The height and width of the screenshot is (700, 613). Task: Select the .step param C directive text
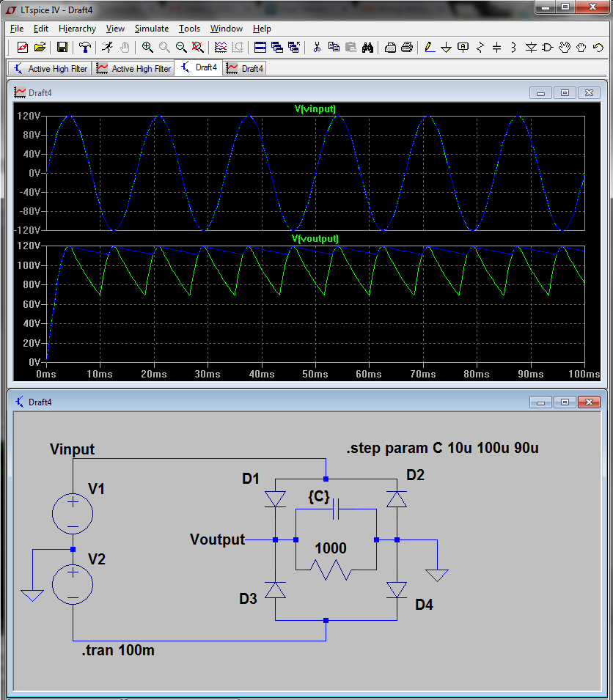tap(442, 448)
